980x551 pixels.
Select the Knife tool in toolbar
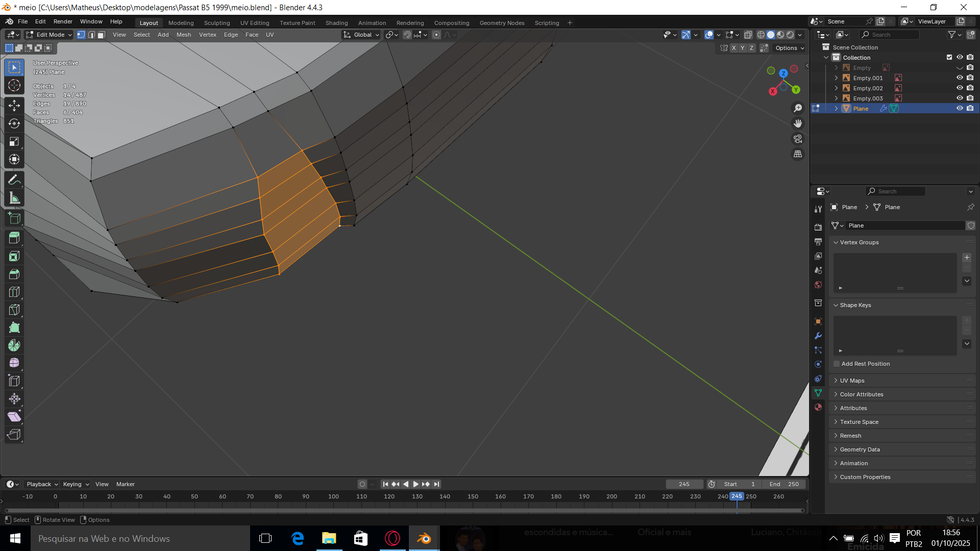pyautogui.click(x=14, y=310)
